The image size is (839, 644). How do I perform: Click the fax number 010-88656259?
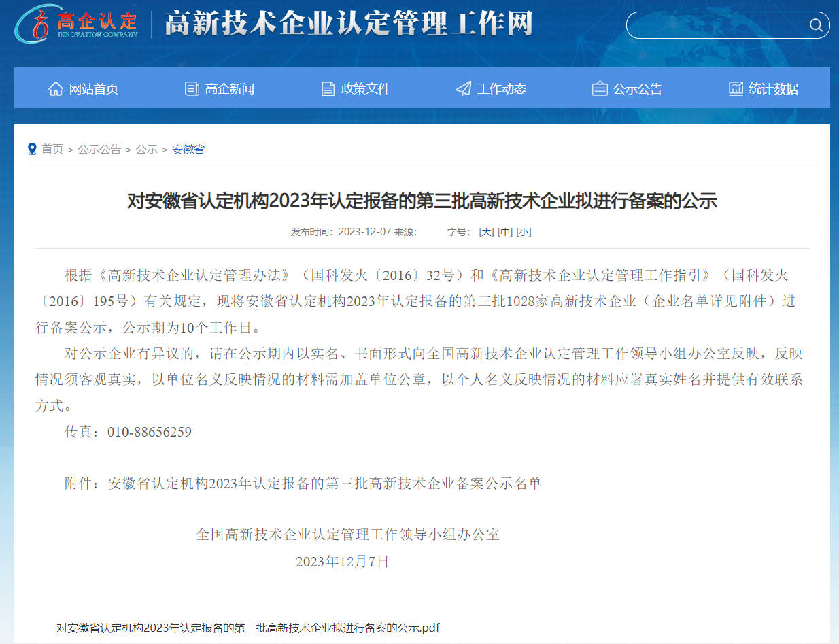[150, 432]
